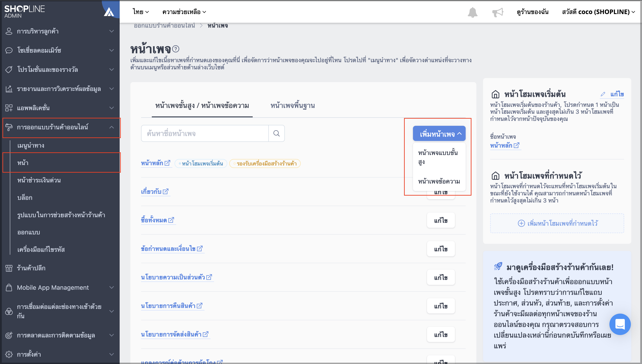Click the marketing and tracking target icon
Image resolution: width=642 pixels, height=364 pixels.
[x=9, y=335]
